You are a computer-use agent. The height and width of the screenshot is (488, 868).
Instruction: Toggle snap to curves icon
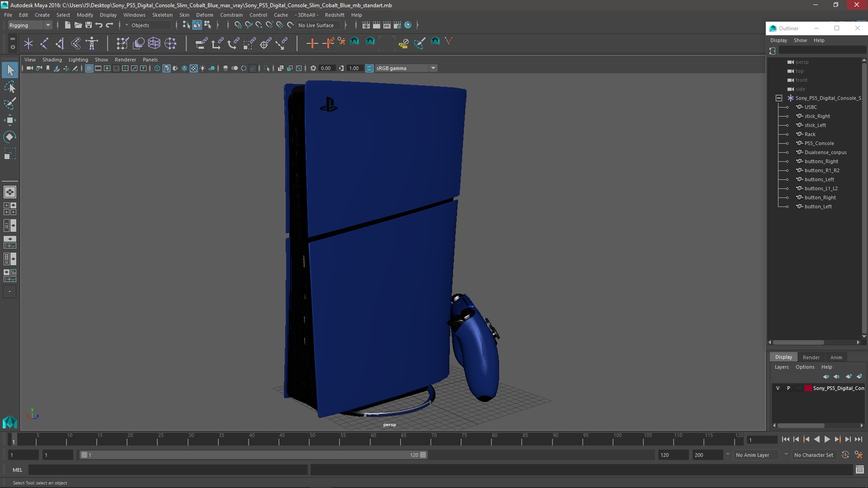[x=248, y=25]
